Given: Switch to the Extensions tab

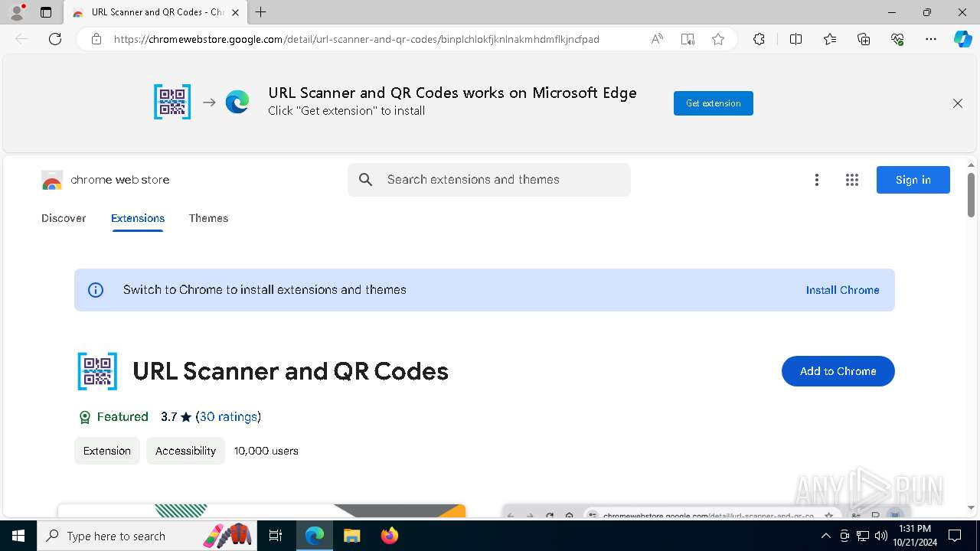Looking at the screenshot, I should (x=138, y=218).
